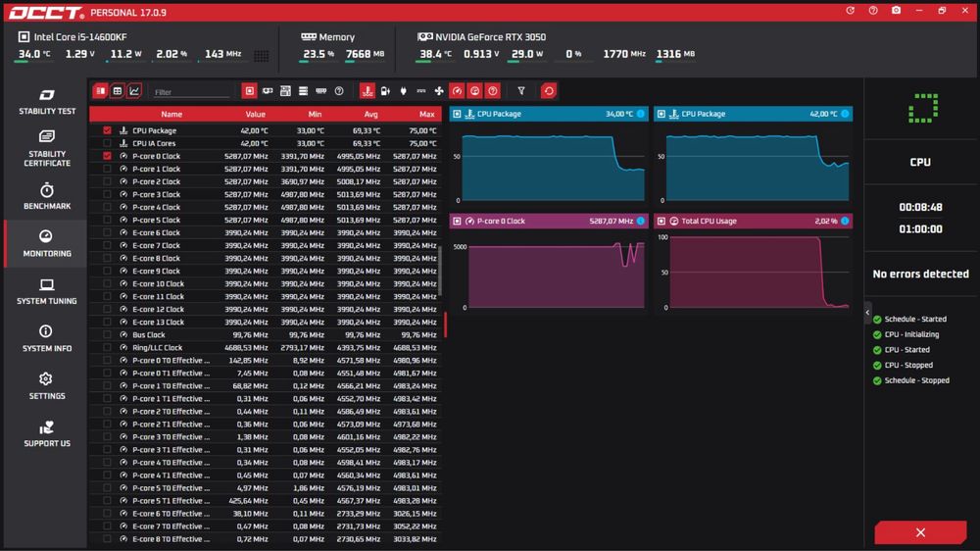Open the help icon in title bar
980x551 pixels.
pos(873,11)
